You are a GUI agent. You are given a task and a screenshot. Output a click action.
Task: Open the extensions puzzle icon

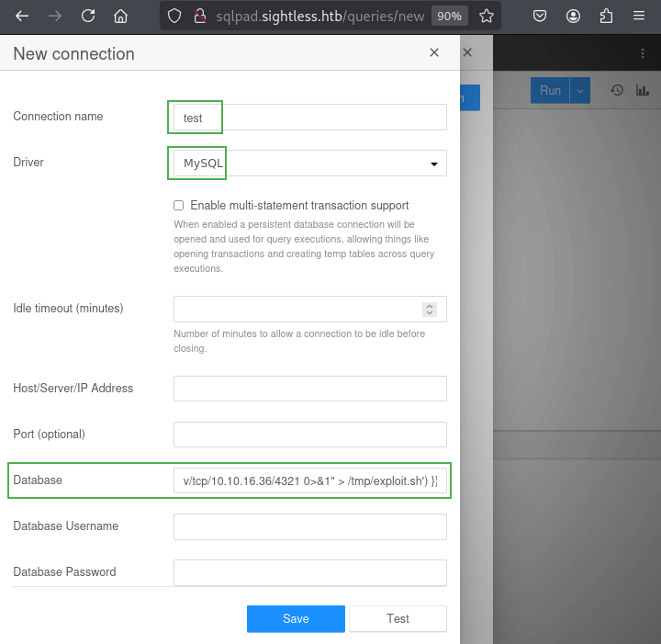pyautogui.click(x=606, y=17)
